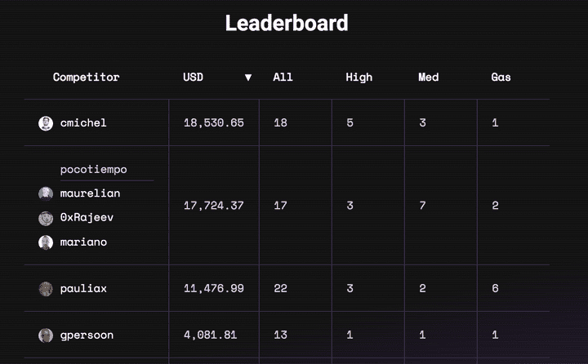Click cmichel's avatar icon
The image size is (588, 364).
coord(46,123)
